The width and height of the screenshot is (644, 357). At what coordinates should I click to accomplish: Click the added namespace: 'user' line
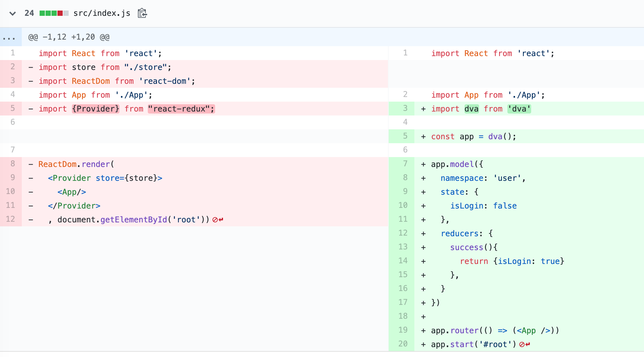[482, 178]
